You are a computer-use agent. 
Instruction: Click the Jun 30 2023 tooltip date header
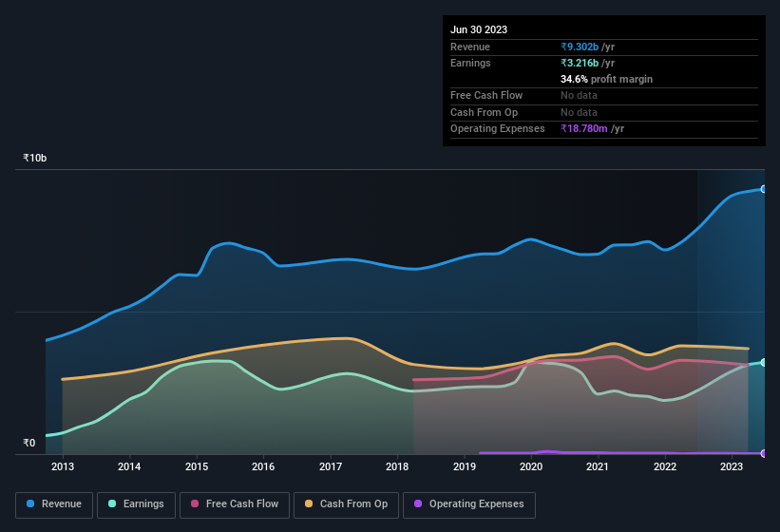(479, 29)
